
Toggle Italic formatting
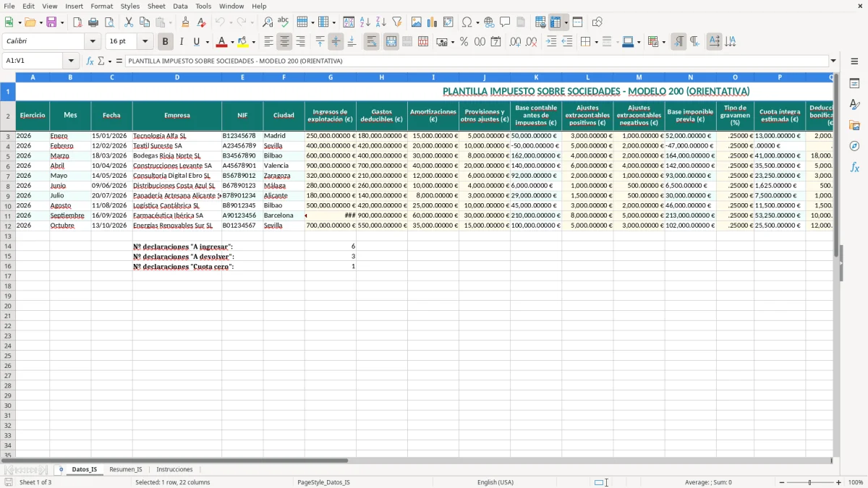tap(182, 42)
